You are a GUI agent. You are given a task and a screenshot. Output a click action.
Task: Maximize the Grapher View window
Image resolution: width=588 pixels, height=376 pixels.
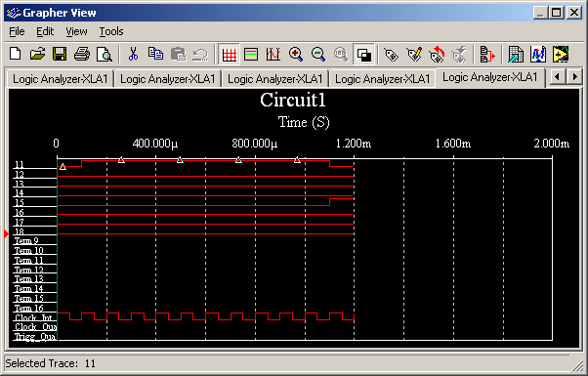click(556, 13)
